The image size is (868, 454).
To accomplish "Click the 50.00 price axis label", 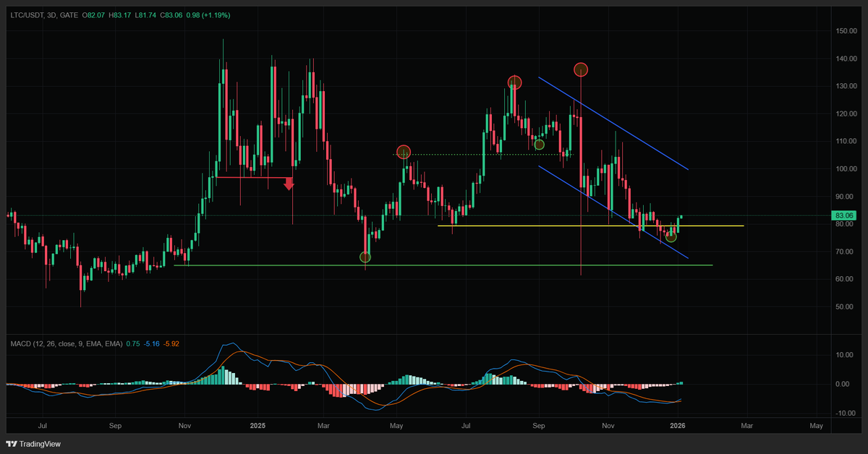I will coord(846,307).
